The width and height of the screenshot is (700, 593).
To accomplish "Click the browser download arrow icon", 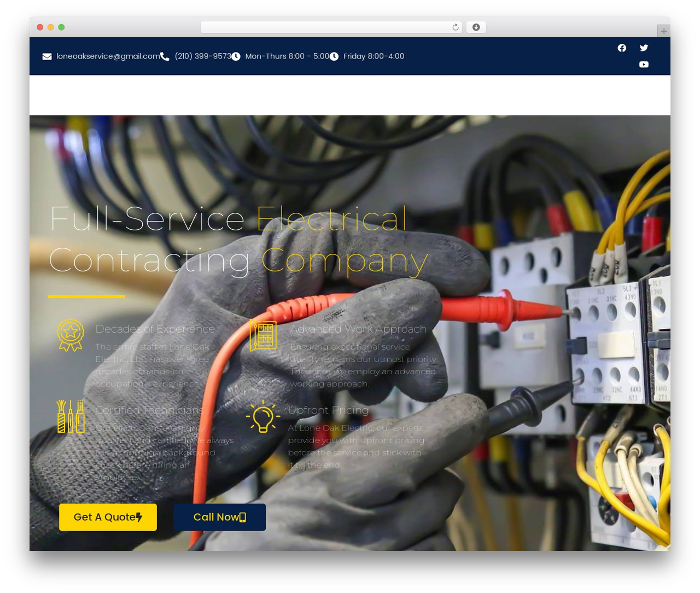I will (476, 27).
